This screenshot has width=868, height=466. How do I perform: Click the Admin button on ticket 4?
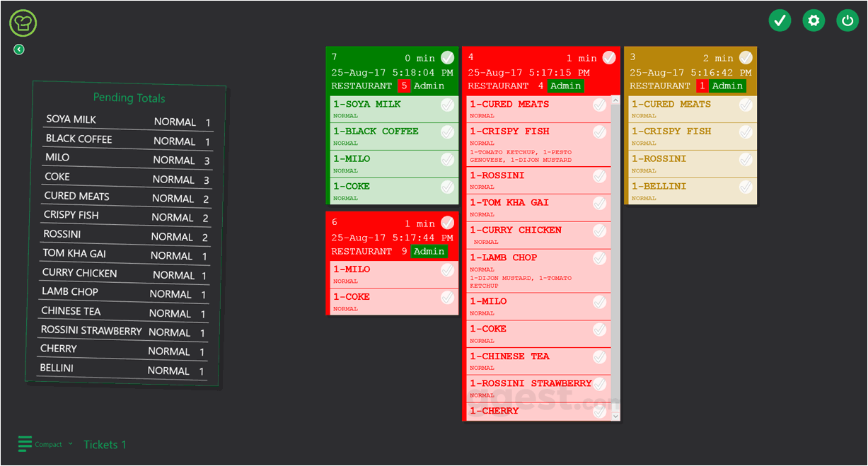click(566, 86)
